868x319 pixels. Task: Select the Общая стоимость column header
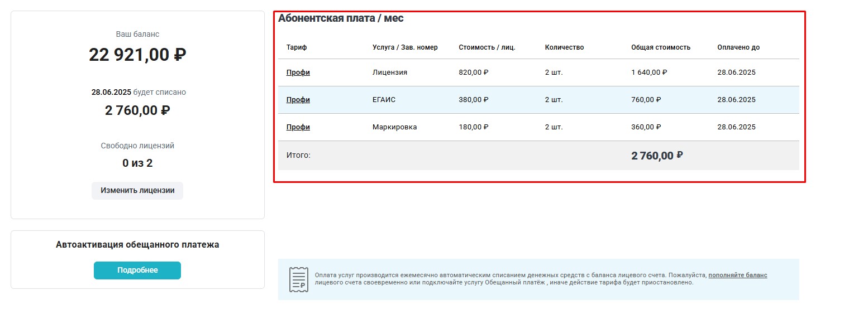661,47
